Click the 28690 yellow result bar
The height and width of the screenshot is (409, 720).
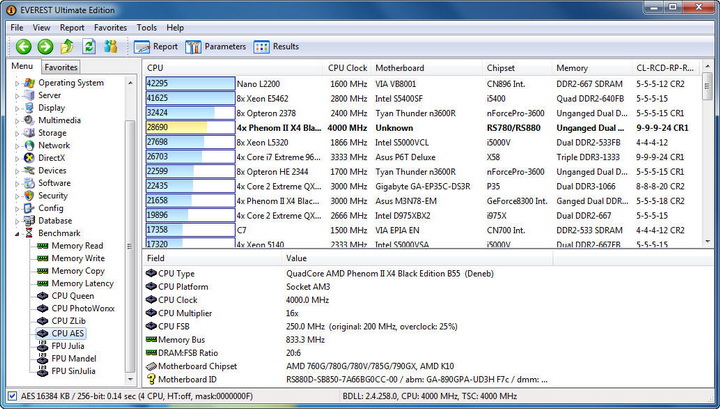[x=190, y=128]
